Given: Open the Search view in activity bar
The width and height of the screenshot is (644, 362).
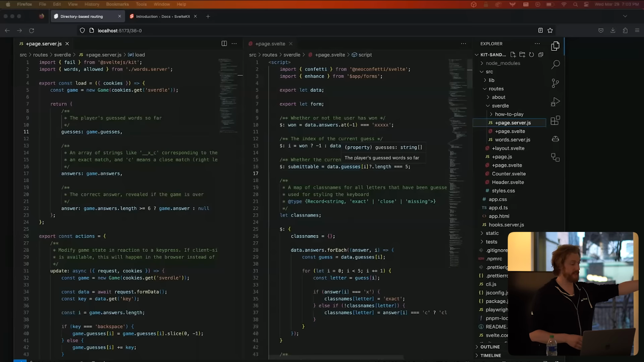Looking at the screenshot, I should 555,64.
